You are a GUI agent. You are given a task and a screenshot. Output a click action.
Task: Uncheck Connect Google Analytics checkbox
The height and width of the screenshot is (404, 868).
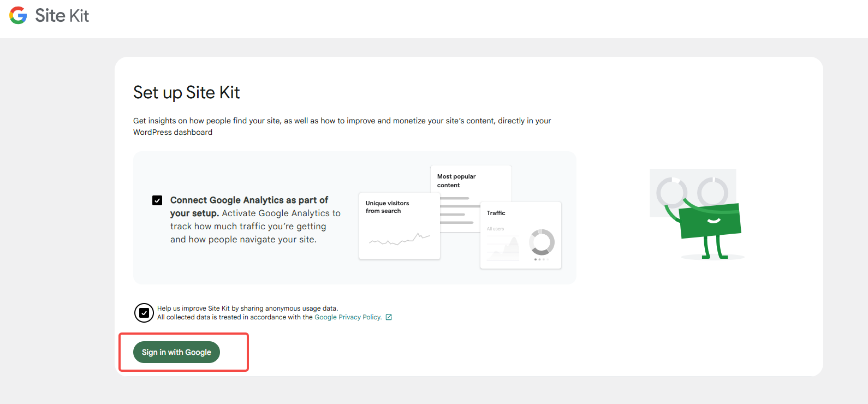click(x=157, y=200)
